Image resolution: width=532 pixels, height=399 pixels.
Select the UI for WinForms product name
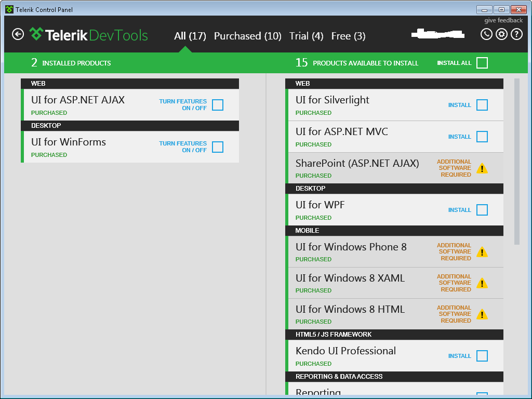pos(69,142)
